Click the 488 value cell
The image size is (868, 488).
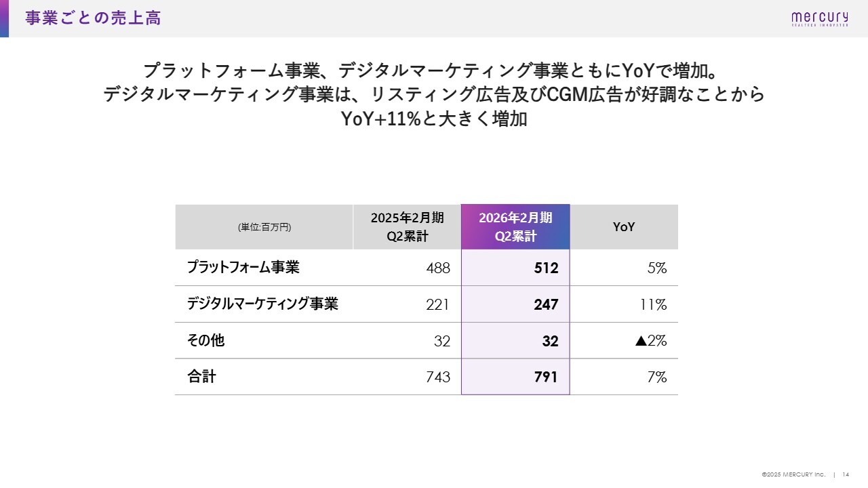[438, 268]
